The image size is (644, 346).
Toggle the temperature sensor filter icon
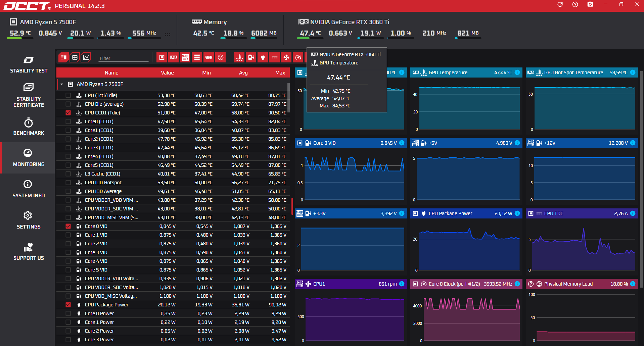point(239,57)
